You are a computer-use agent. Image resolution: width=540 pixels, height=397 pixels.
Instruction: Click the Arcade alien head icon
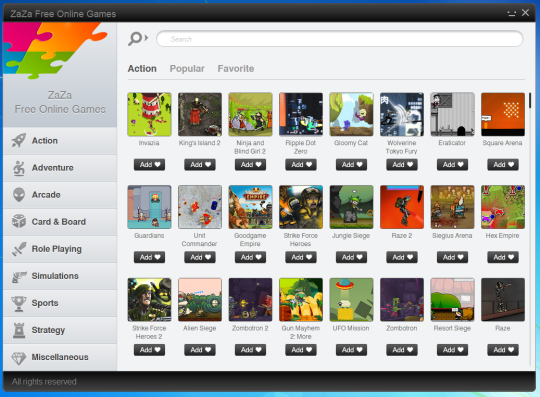(x=19, y=195)
